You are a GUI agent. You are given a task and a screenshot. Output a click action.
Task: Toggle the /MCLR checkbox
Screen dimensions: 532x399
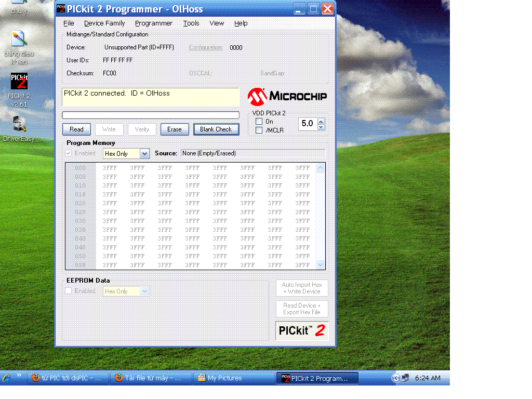point(259,130)
